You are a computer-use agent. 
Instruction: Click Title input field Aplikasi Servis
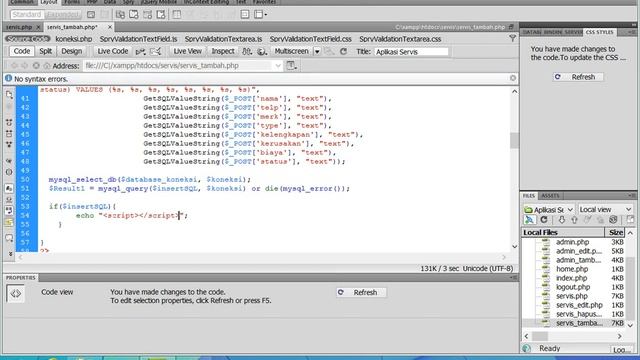click(411, 52)
